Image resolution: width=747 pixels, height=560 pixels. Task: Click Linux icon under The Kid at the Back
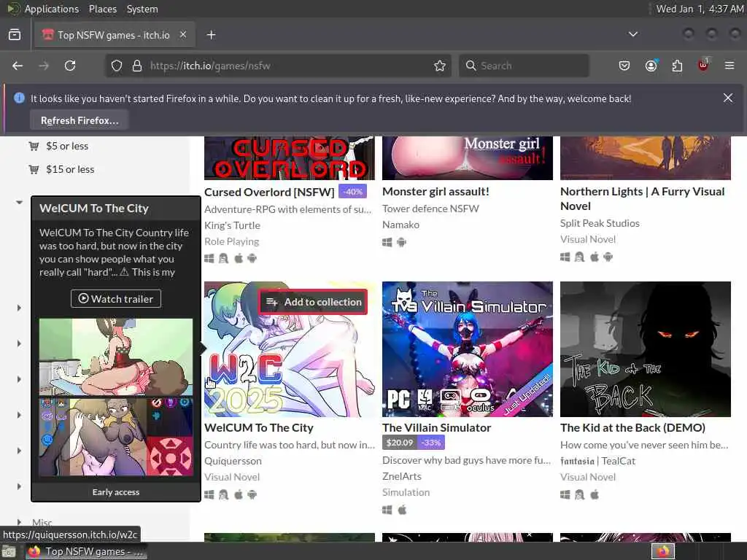coord(579,495)
